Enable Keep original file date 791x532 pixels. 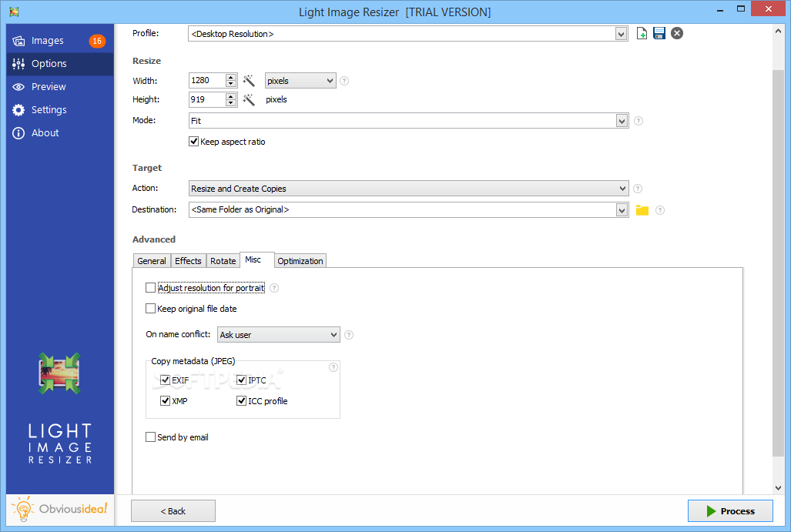point(150,309)
